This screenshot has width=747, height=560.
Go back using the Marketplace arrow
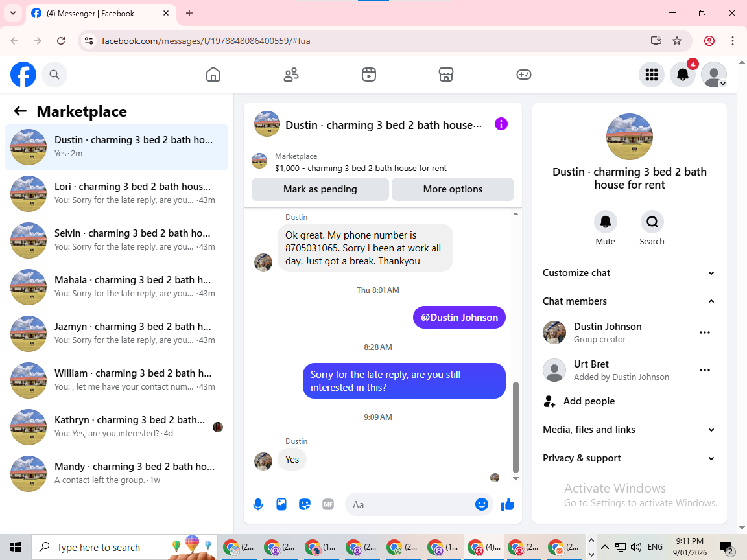(x=20, y=111)
